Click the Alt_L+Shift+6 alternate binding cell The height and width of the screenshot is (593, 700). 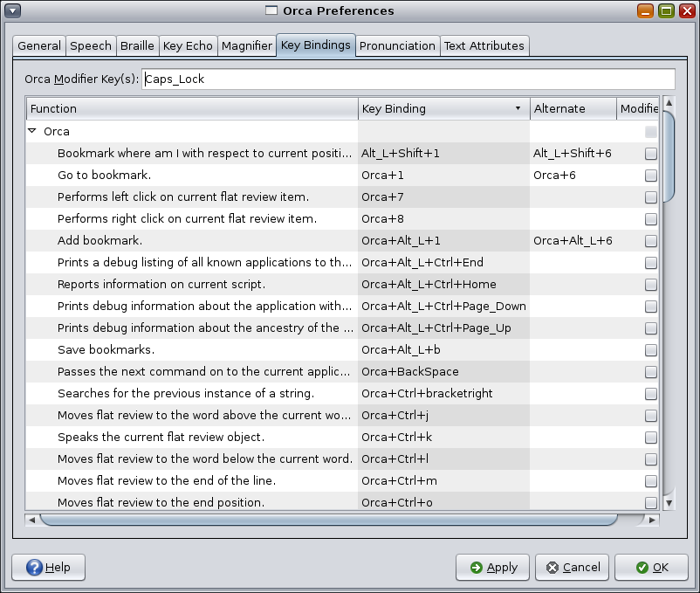coord(573,154)
